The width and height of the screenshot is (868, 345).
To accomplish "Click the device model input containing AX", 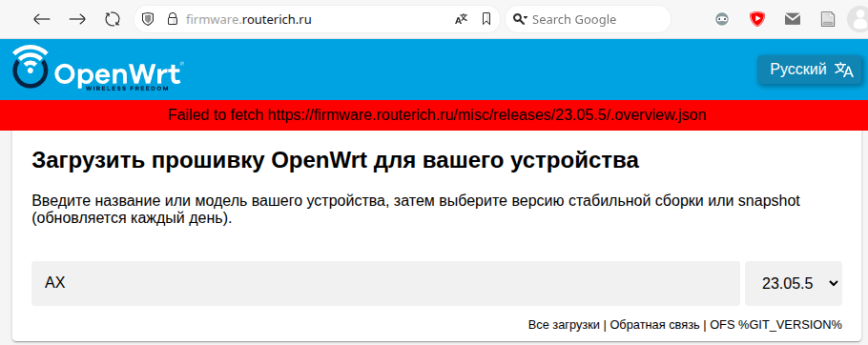I will 385,283.
